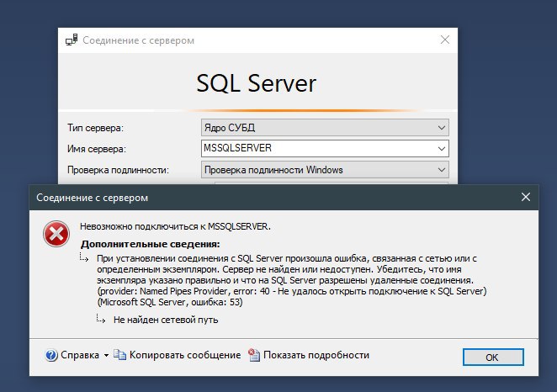Click the blue Справка help icon

51,355
